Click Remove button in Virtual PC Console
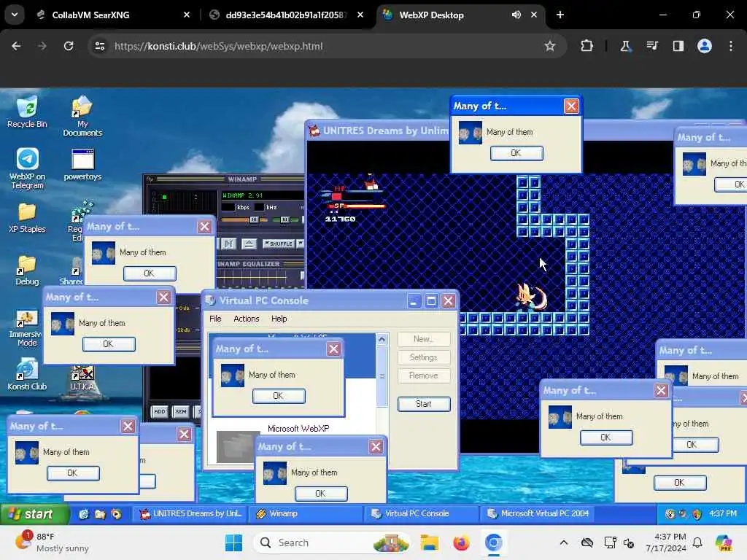Screen dimensions: 747x560 pyautogui.click(x=424, y=376)
